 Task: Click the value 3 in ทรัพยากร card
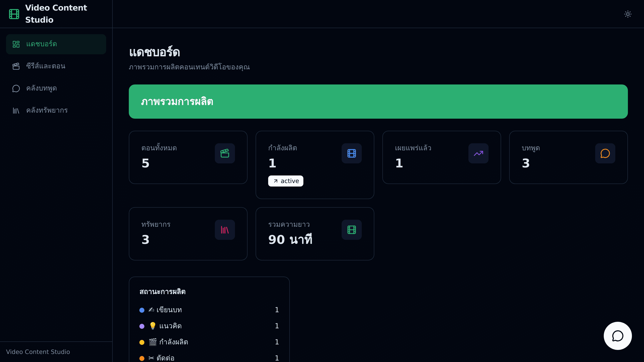(x=145, y=240)
